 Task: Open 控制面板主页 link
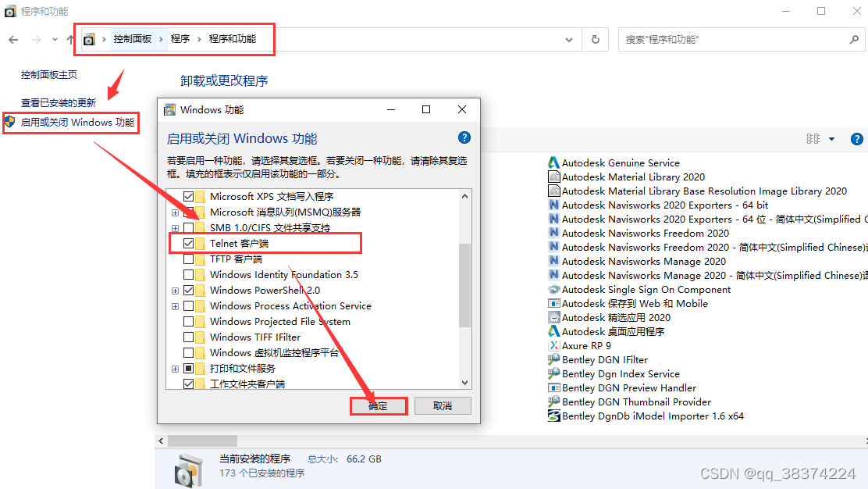(48, 75)
